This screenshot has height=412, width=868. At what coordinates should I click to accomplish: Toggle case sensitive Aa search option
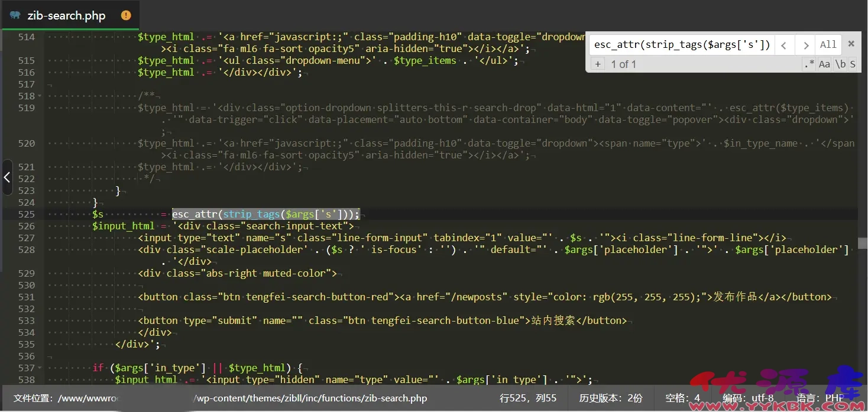[x=824, y=64]
